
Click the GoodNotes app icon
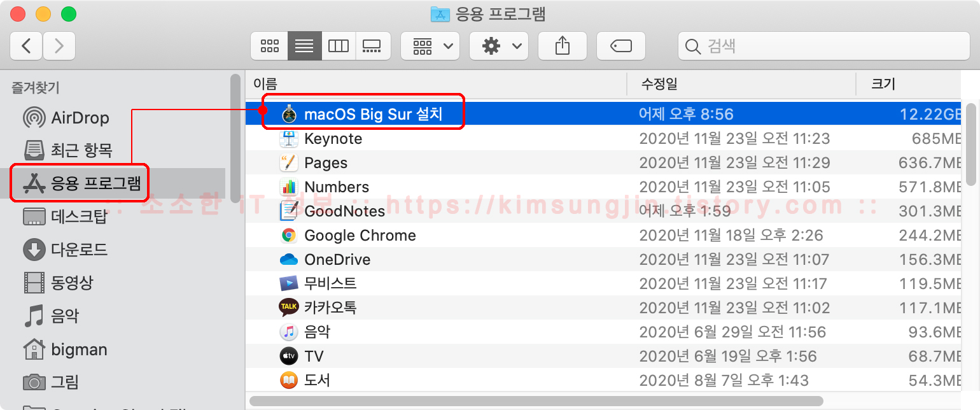point(289,211)
